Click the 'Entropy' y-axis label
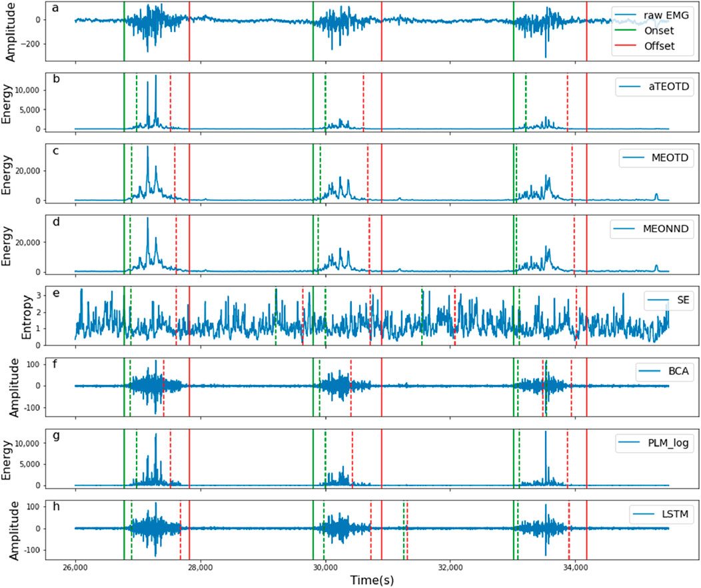This screenshot has height=588, width=701. click(x=27, y=317)
